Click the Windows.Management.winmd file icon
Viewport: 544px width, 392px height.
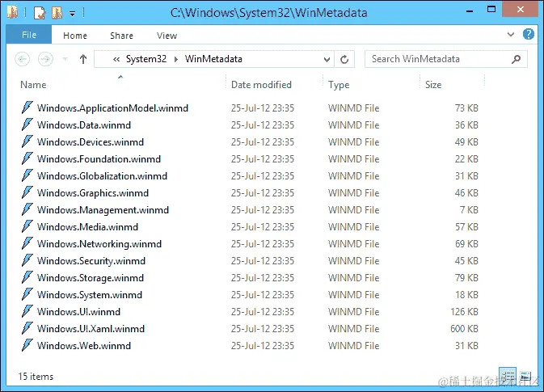(27, 210)
